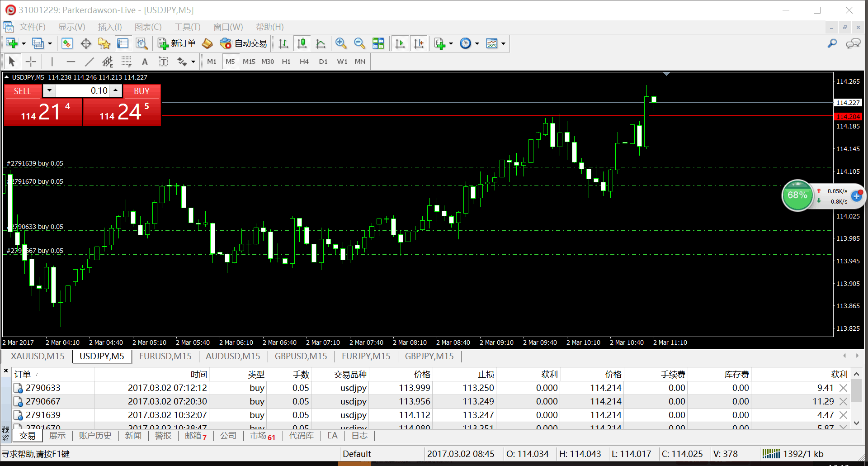Expand the profiles dropdown arrow
This screenshot has width=868, height=466.
(50, 44)
